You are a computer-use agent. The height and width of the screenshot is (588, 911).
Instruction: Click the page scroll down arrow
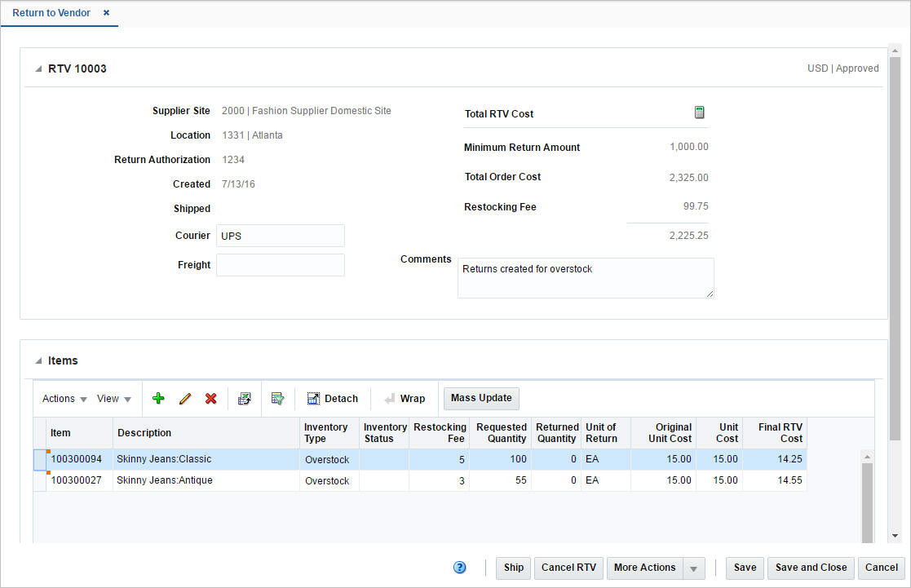[896, 536]
